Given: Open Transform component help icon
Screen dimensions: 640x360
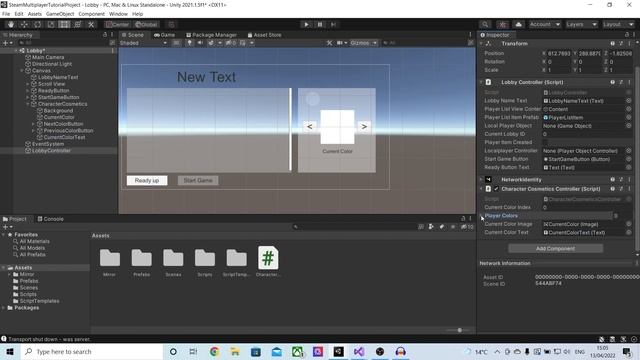Looking at the screenshot, I should pyautogui.click(x=612, y=43).
